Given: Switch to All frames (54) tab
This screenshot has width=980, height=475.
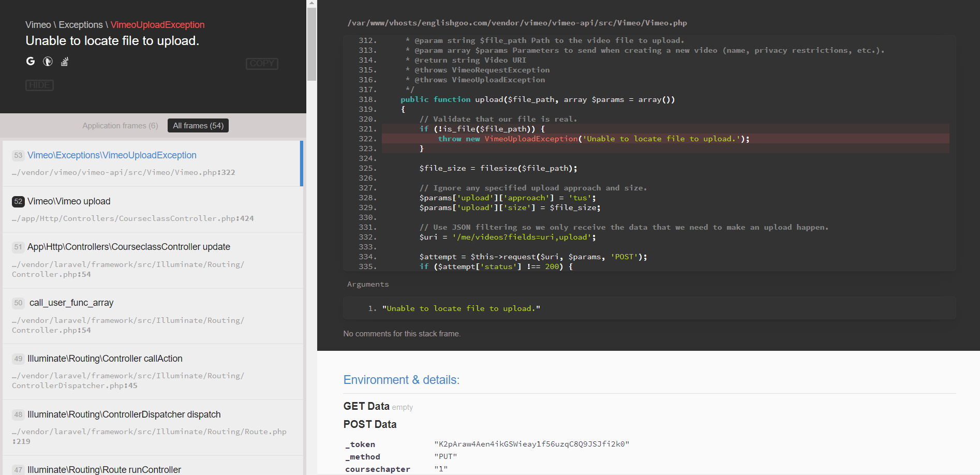Looking at the screenshot, I should tap(198, 126).
